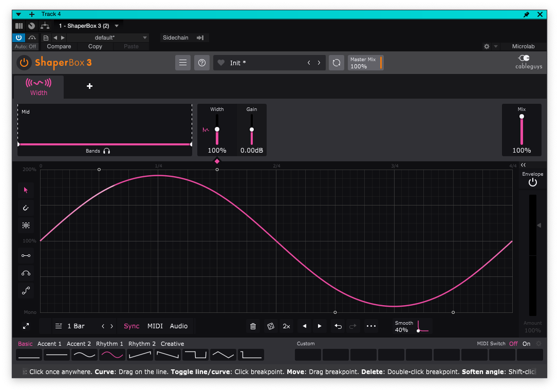Click the Sidechain button
Screen dimensions: 559x392
pos(175,38)
